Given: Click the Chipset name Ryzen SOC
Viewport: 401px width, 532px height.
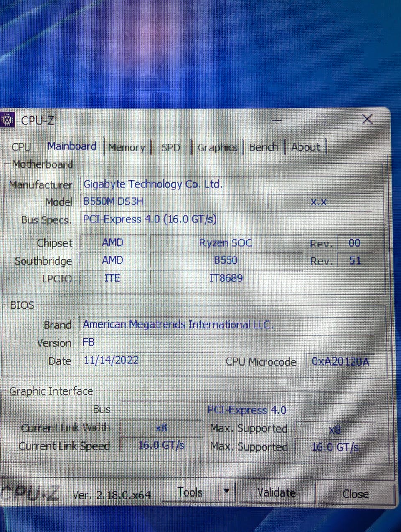Looking at the screenshot, I should [x=226, y=243].
